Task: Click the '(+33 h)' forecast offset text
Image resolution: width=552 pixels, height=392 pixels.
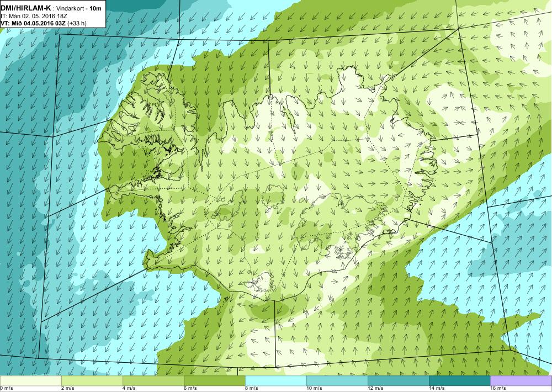Action: (x=77, y=23)
